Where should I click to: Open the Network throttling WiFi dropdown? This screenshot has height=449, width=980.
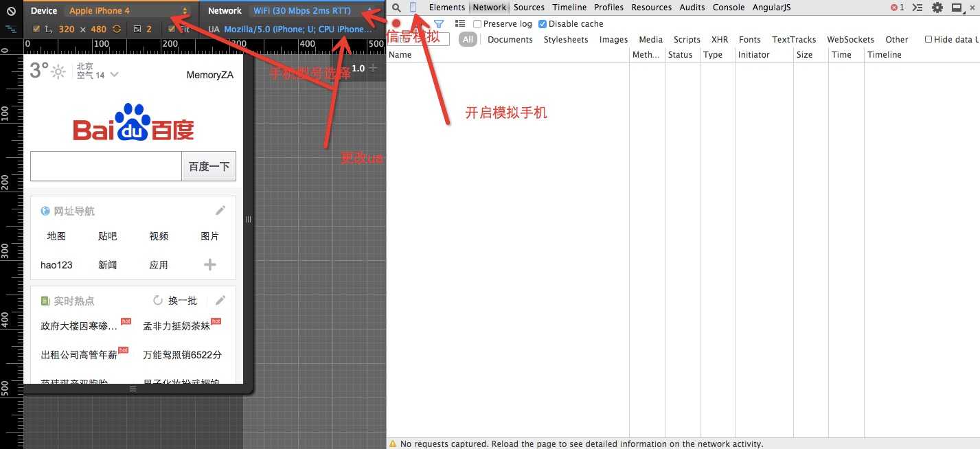[x=312, y=11]
